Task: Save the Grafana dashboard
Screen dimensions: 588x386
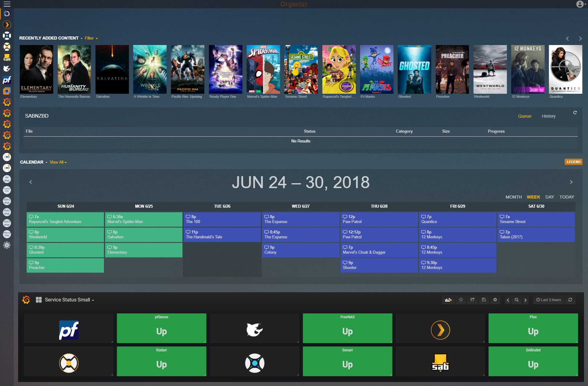Action: point(484,300)
